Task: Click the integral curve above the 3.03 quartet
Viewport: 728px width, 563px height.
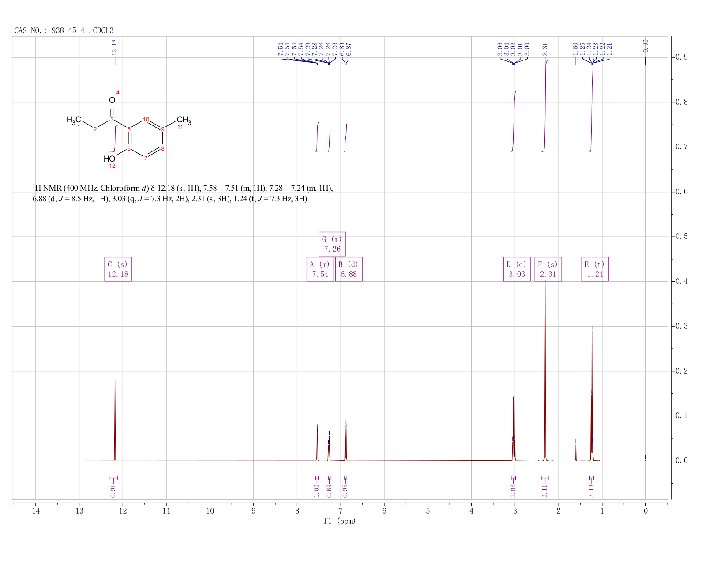Action: [514, 121]
